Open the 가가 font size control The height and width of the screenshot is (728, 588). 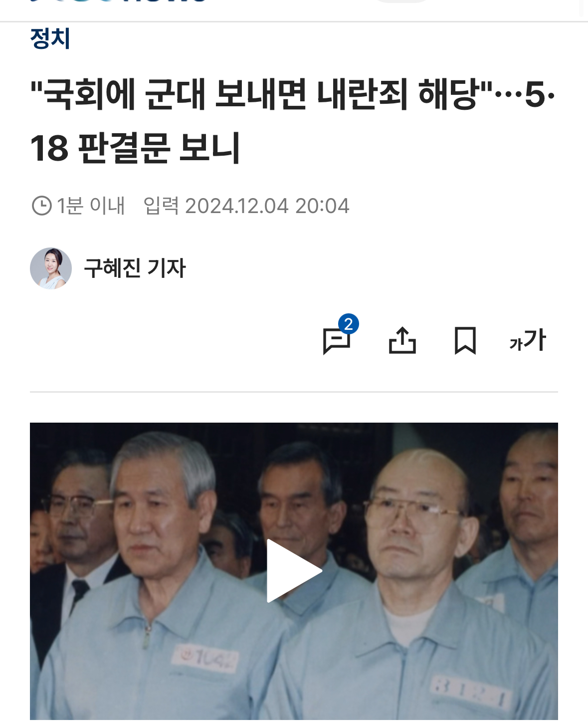528,340
